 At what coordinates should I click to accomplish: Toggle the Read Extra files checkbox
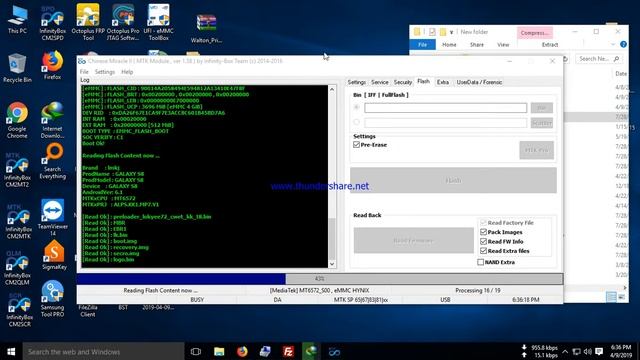coord(483,251)
